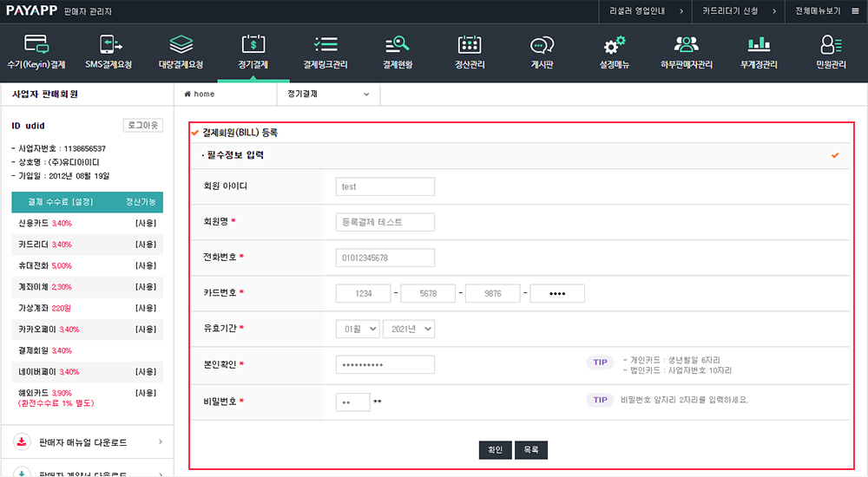This screenshot has width=868, height=477.
Task: Click the 정산기능 column header
Action: coord(141,202)
